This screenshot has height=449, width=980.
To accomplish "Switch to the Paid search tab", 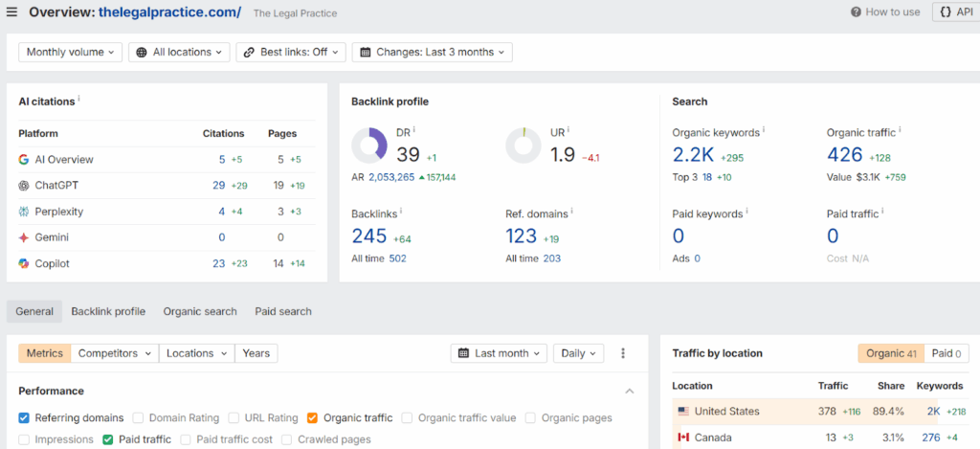I will tap(283, 311).
